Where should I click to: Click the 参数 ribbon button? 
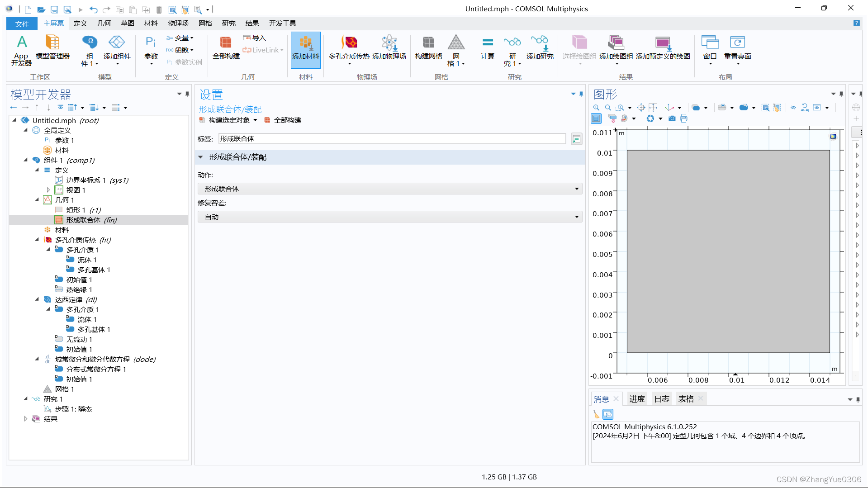pyautogui.click(x=151, y=50)
